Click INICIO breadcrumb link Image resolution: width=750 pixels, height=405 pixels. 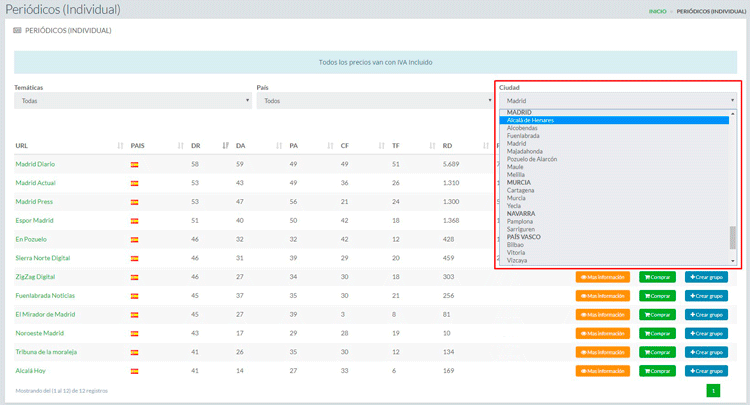(658, 11)
